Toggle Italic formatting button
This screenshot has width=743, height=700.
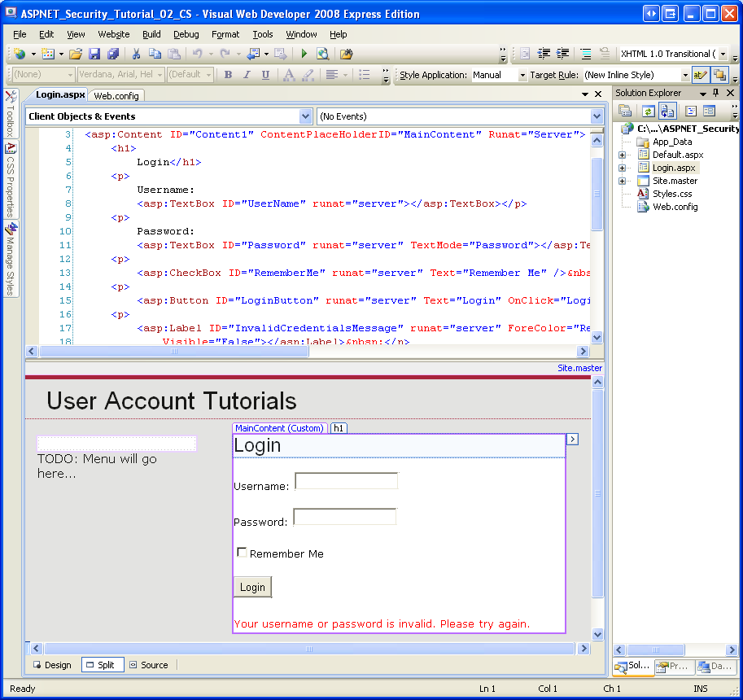pos(247,75)
